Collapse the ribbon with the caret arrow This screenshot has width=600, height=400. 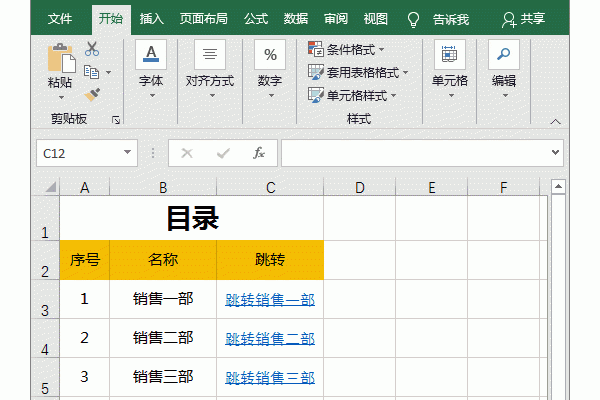[x=555, y=122]
